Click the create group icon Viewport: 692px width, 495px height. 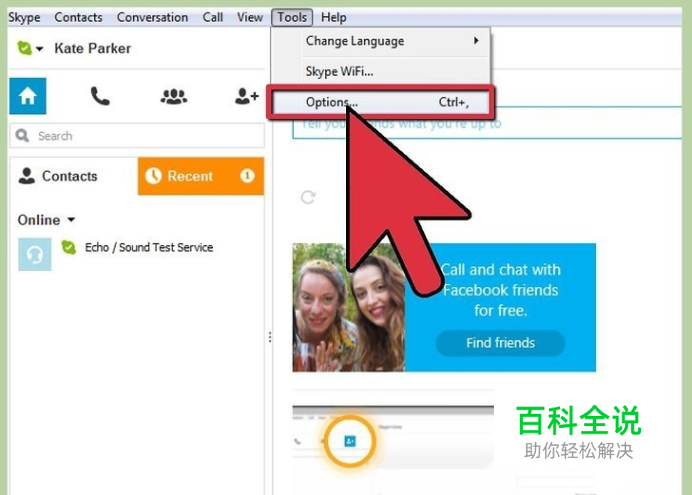pos(174,96)
